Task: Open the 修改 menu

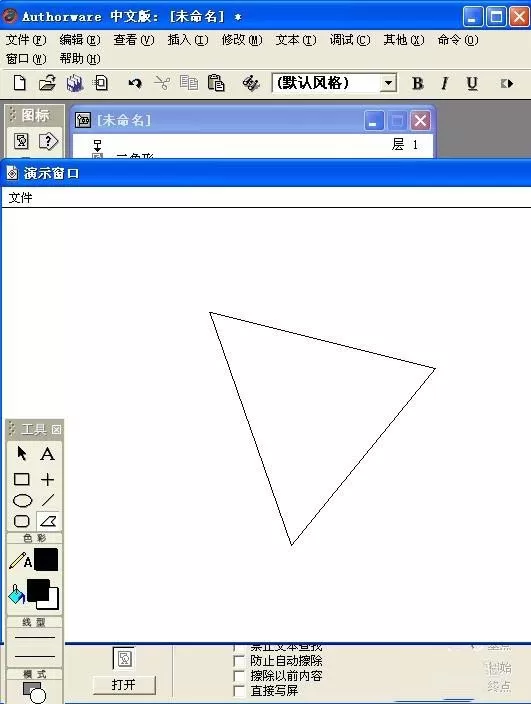Action: pos(242,40)
